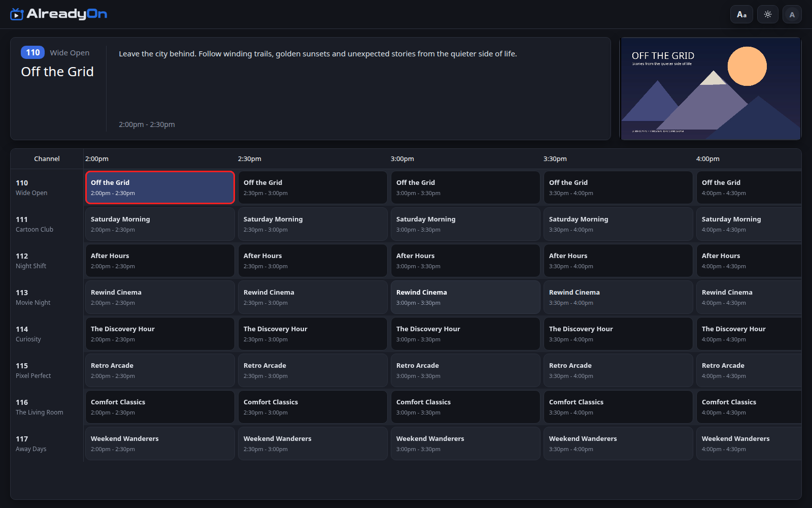Select Rewind Cinema 3:00pm - 3:30pm program
812x508 pixels.
coord(465,297)
